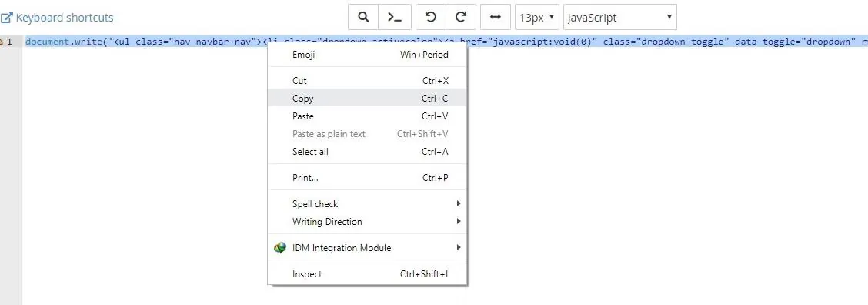This screenshot has height=305, width=868.
Task: Choose Emoji in the context menu
Action: [367, 55]
